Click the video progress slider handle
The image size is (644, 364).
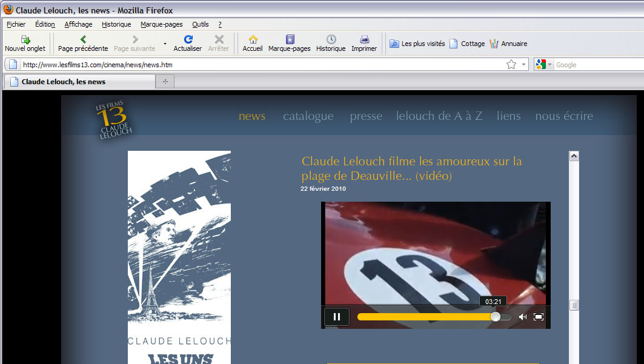(x=496, y=317)
